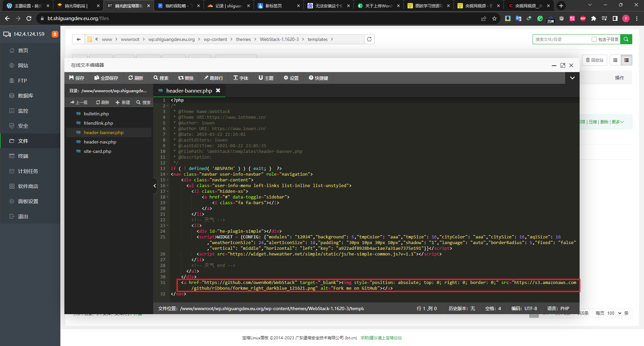Reload the browser page

pos(29,18)
